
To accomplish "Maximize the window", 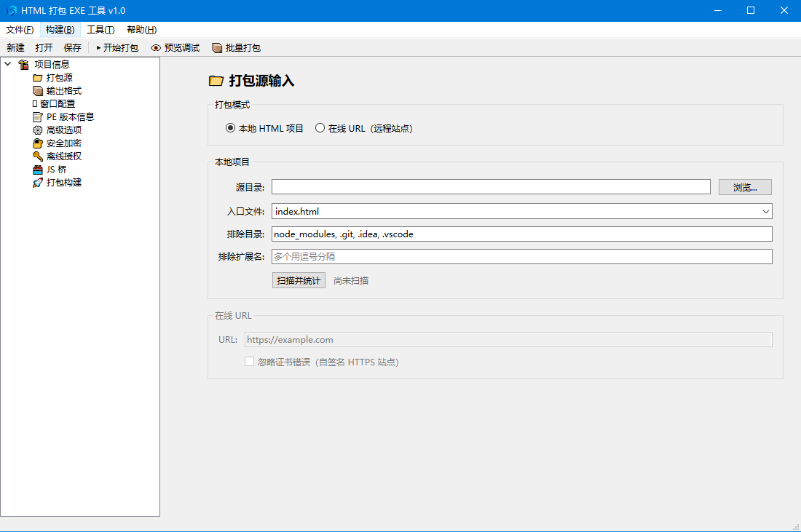I will click(751, 10).
